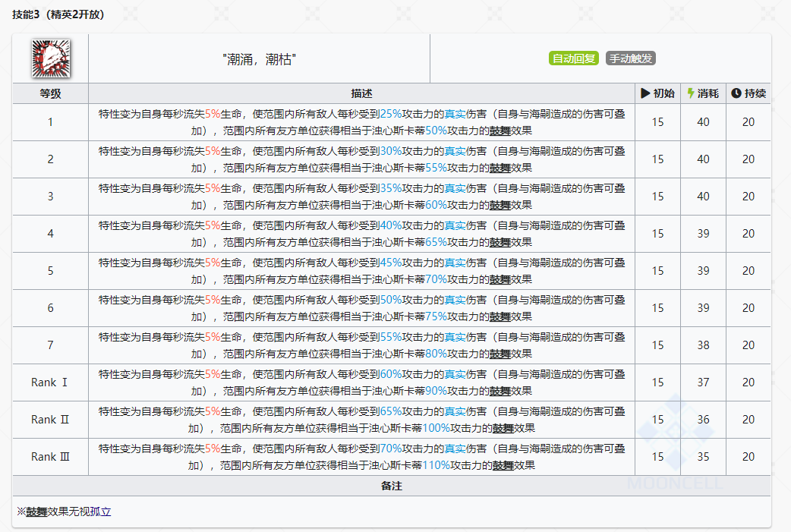This screenshot has height=532, width=791.
Task: Open the 鼓舞 term in level 1 row
Action: click(x=500, y=131)
